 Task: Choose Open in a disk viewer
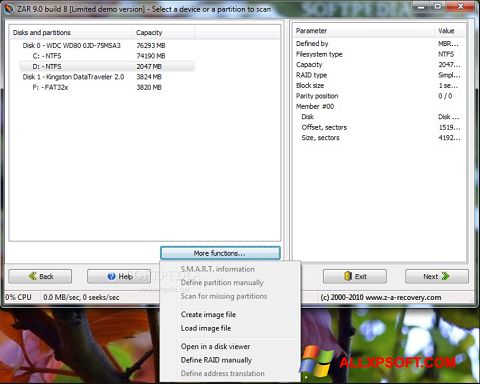pos(215,346)
